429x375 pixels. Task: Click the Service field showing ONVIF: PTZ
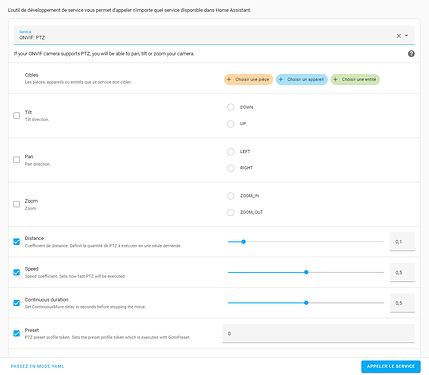[214, 35]
